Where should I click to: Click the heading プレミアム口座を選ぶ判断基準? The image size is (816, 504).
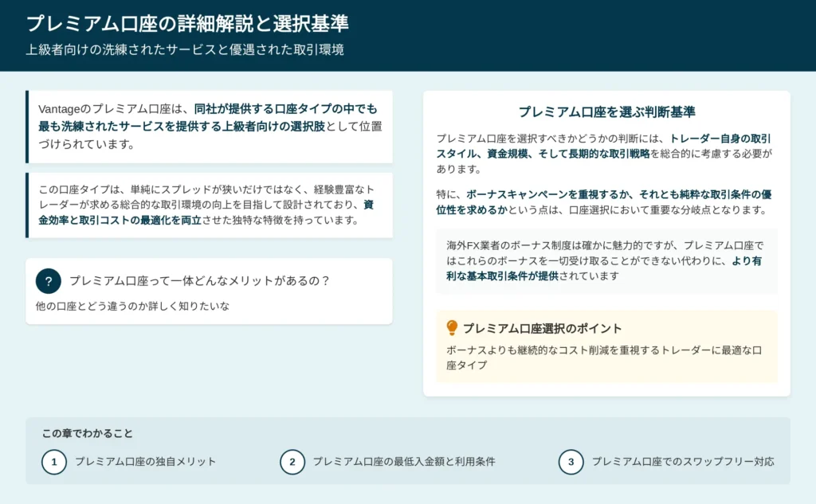(606, 111)
